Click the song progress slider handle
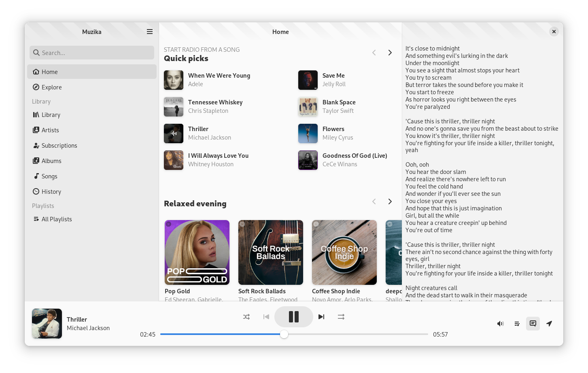Viewport: 588px width, 373px height. pyautogui.click(x=284, y=334)
